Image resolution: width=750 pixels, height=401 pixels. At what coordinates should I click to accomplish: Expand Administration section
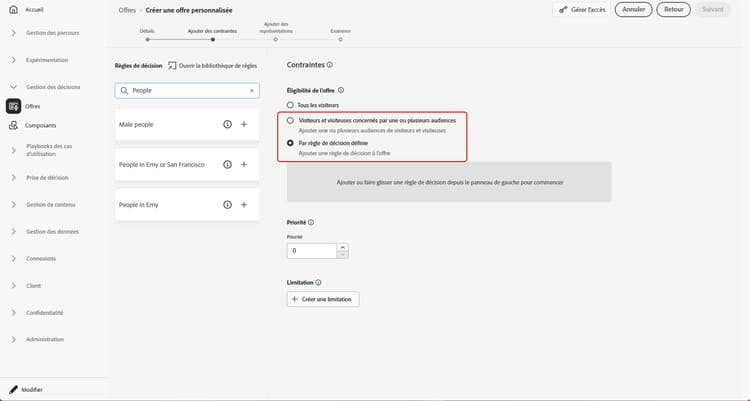pyautogui.click(x=13, y=339)
